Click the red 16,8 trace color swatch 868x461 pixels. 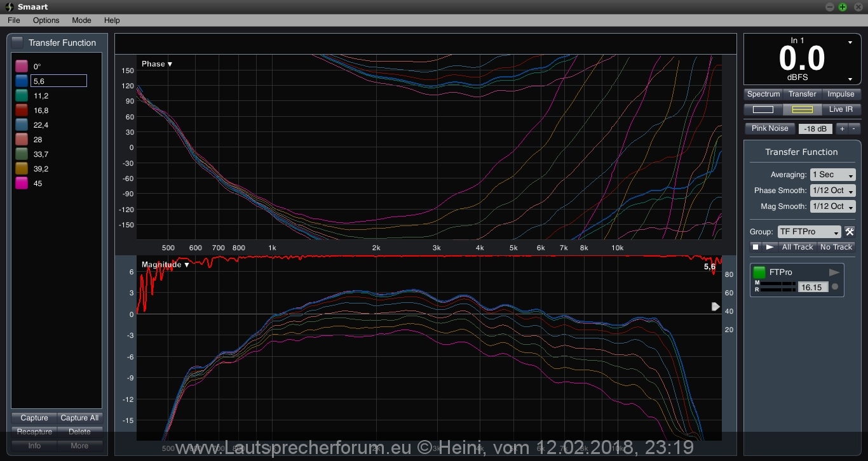pyautogui.click(x=22, y=110)
